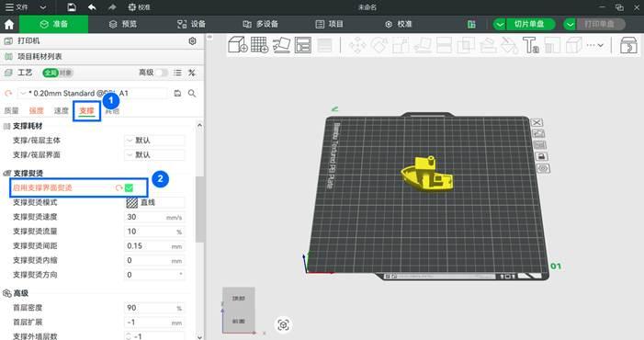The width and height of the screenshot is (644, 340).
Task: Click the 打印单盘 print plate button
Action: coord(601,24)
